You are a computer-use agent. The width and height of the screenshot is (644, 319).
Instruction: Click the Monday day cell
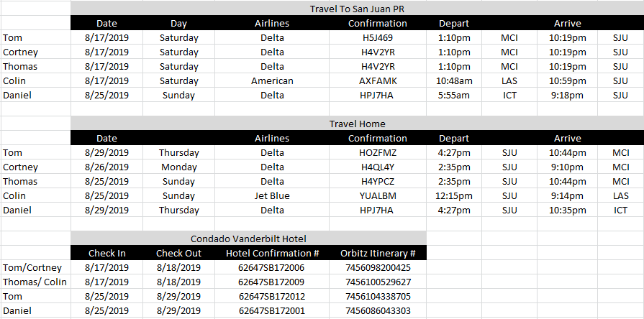point(178,167)
